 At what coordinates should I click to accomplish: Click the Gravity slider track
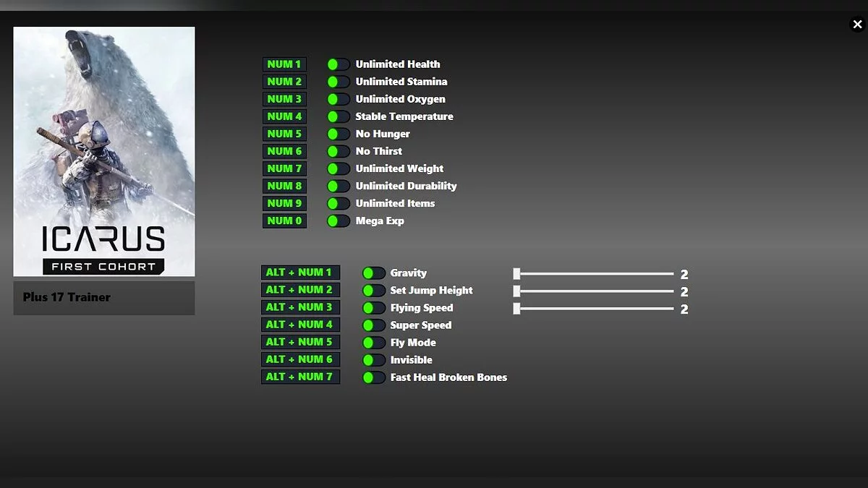[595, 274]
